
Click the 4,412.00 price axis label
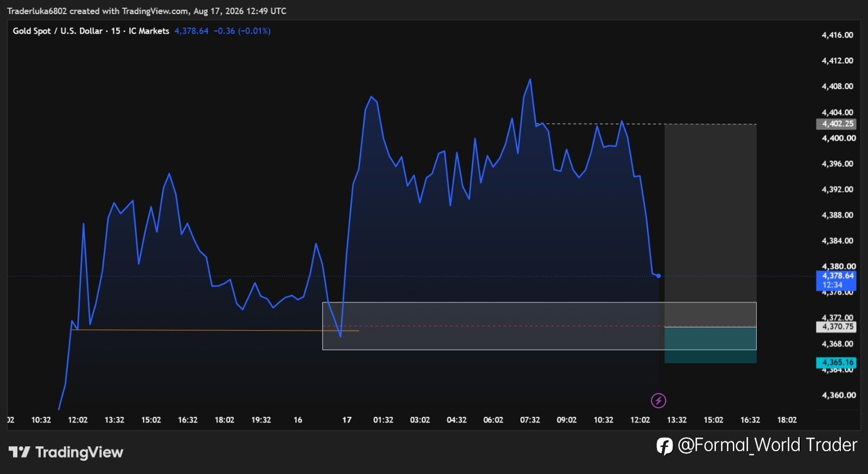(x=838, y=61)
